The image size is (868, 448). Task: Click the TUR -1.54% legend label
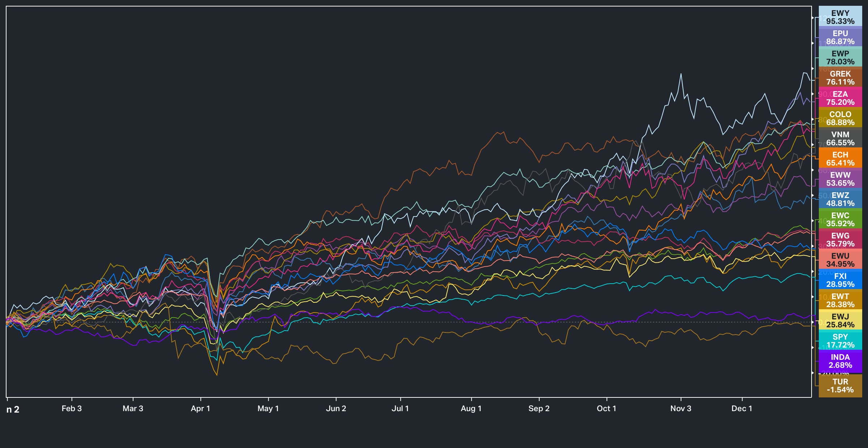840,385
